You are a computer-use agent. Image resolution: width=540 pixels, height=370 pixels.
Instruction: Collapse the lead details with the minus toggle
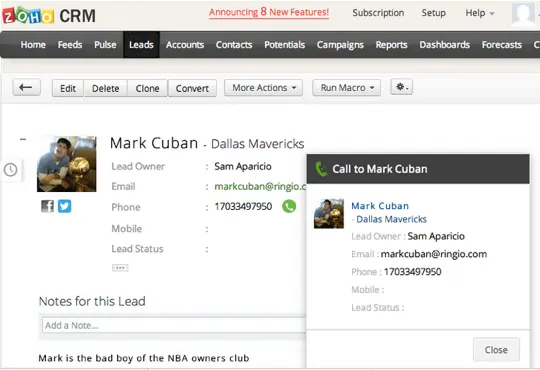23,140
